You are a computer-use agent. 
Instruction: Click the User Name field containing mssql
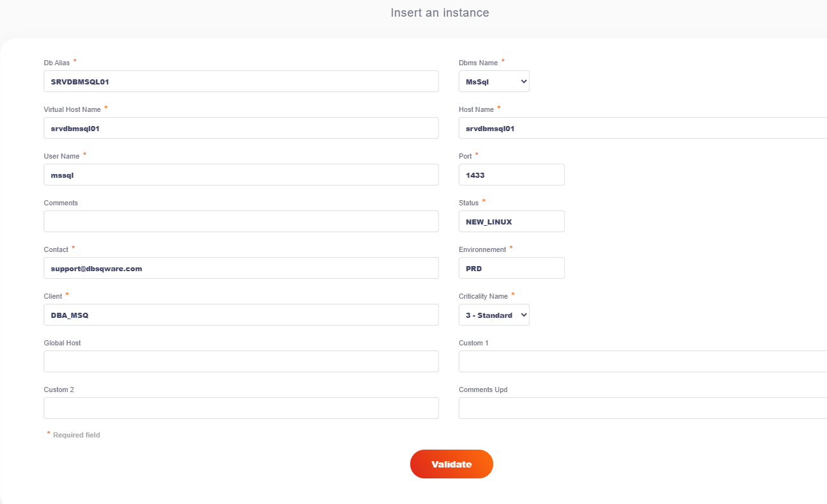240,175
